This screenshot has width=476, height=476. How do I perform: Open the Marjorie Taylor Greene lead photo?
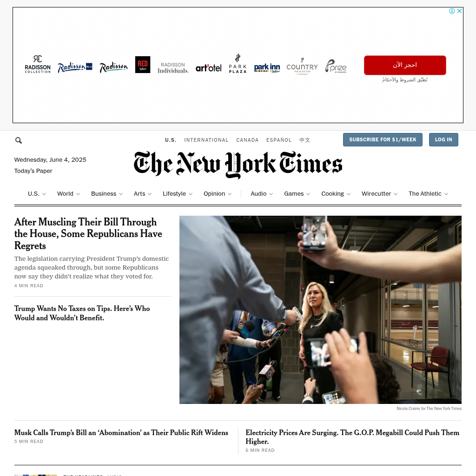[320, 310]
